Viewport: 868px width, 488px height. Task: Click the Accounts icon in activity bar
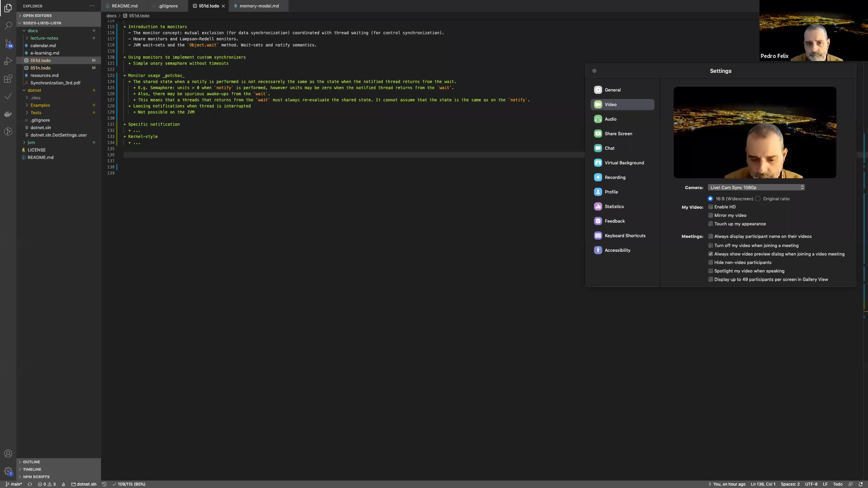tap(8, 453)
